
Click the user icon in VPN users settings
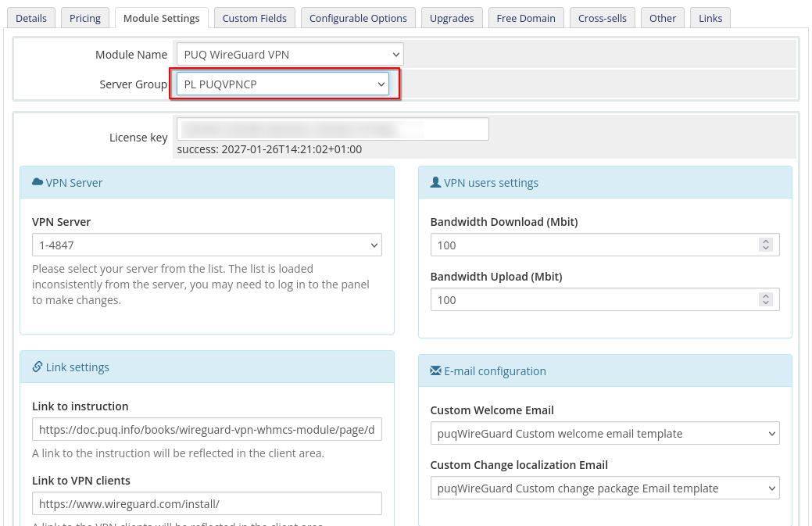click(435, 182)
